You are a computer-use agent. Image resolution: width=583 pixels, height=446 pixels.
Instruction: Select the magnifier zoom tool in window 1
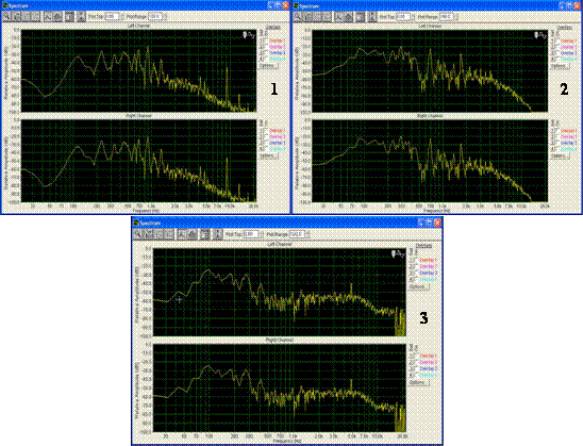pyautogui.click(x=7, y=17)
